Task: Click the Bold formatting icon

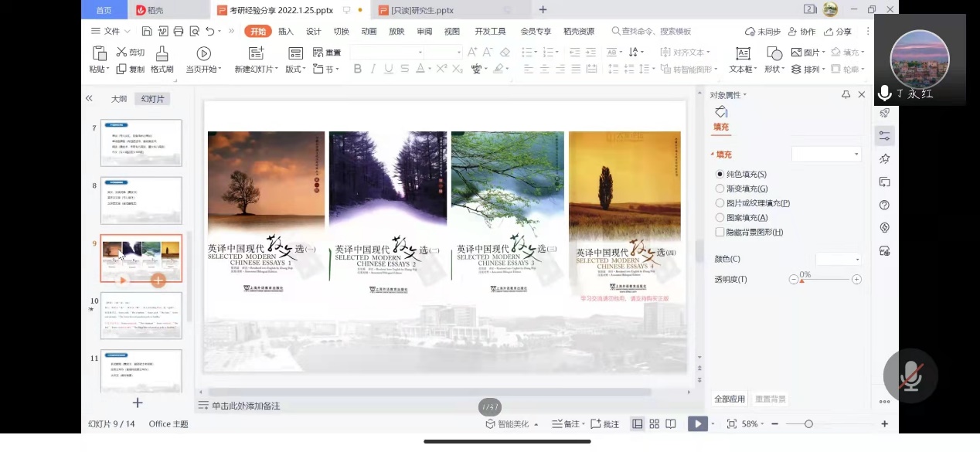Action: click(x=357, y=69)
